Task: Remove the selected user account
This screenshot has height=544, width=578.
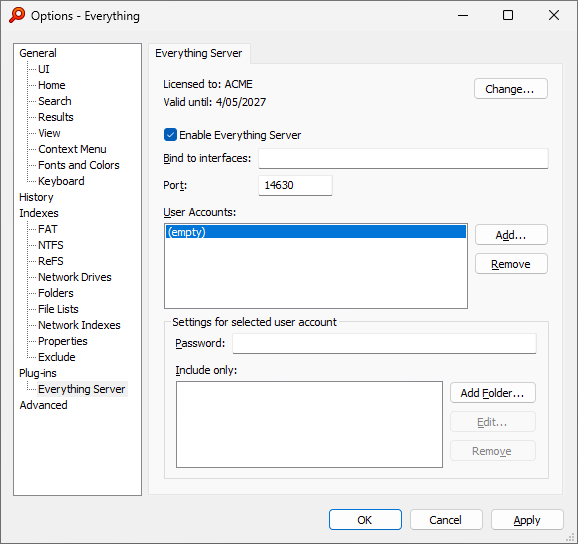Action: click(x=511, y=264)
